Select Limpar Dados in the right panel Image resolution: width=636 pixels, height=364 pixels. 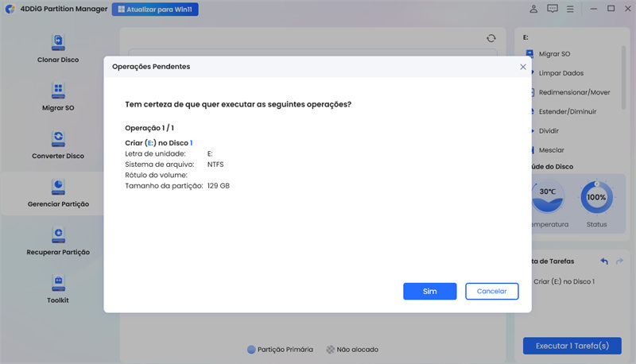[x=560, y=72]
